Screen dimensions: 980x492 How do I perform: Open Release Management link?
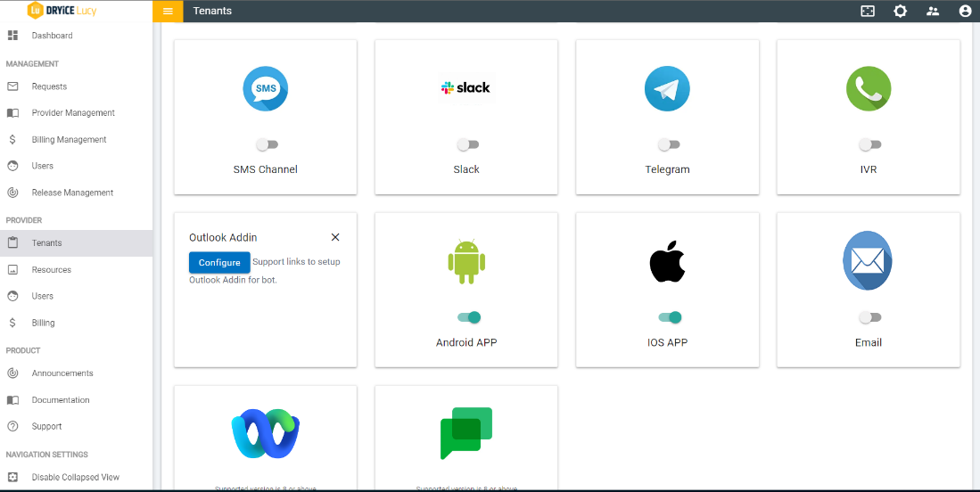(x=72, y=193)
